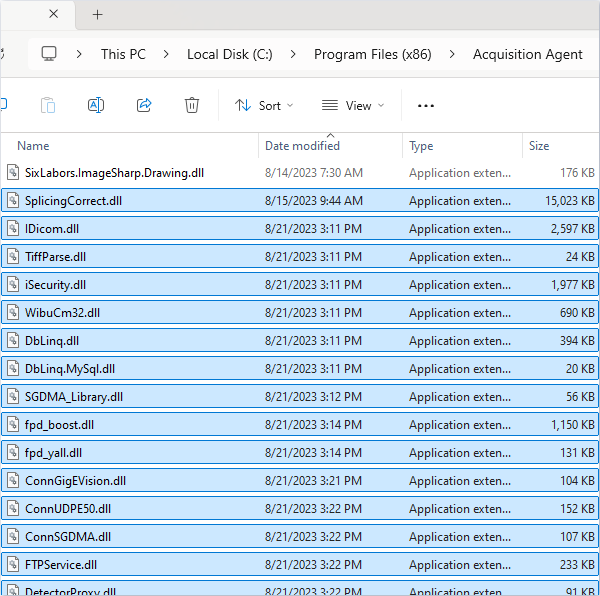Click the Paste icon in toolbar

pos(48,105)
